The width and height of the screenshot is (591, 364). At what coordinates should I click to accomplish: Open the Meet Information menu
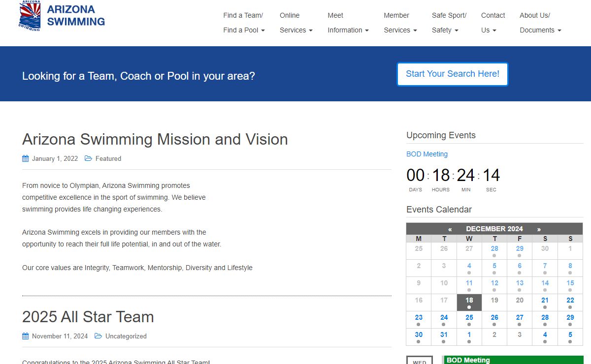(x=348, y=23)
